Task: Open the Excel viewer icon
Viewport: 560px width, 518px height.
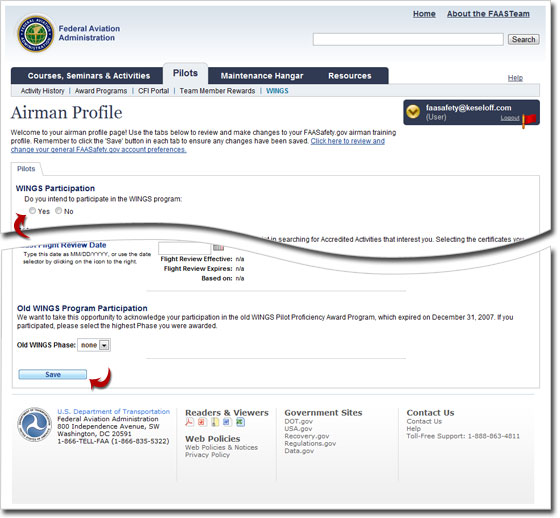Action: pyautogui.click(x=240, y=422)
